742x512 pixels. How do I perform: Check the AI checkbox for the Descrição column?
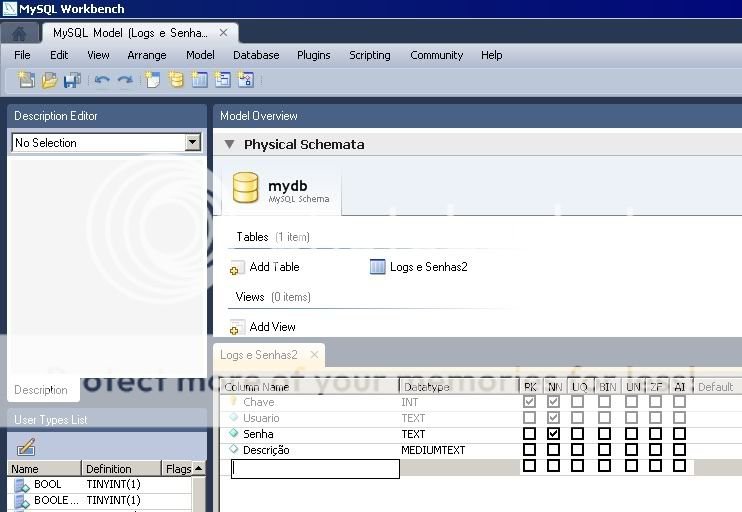[679, 450]
